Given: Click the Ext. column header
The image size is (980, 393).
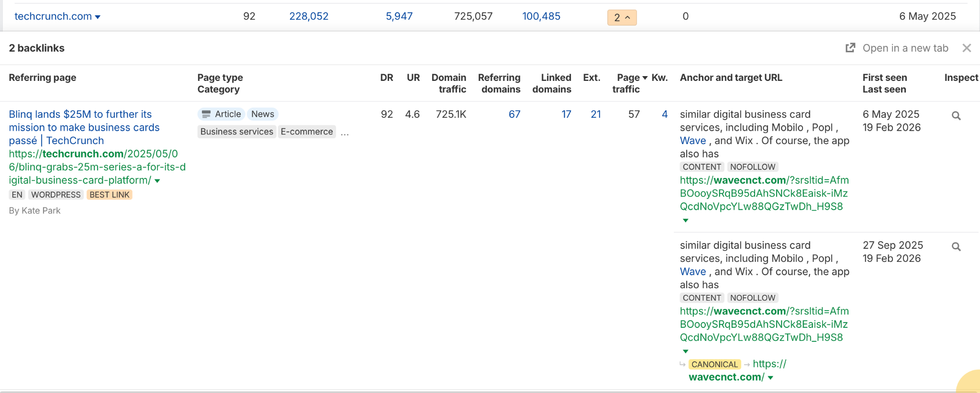Looking at the screenshot, I should 592,78.
